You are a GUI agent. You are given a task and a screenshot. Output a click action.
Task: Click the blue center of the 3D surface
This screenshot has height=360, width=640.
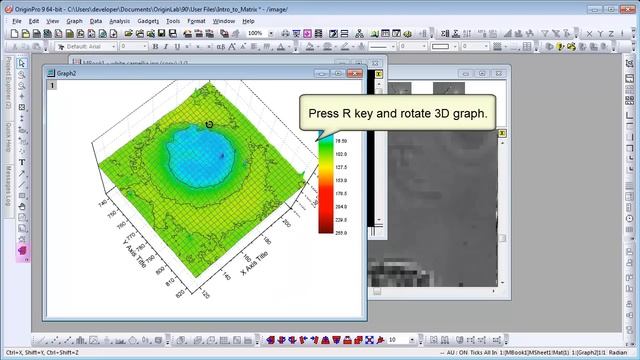[201, 156]
